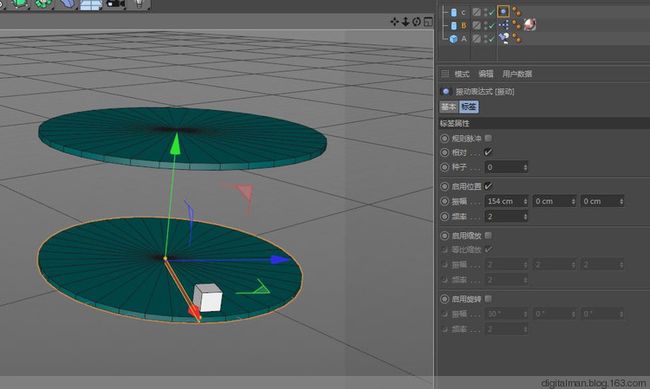This screenshot has height=389, width=650.
Task: Click the orange-dots tag on object C row
Action: [x=516, y=12]
